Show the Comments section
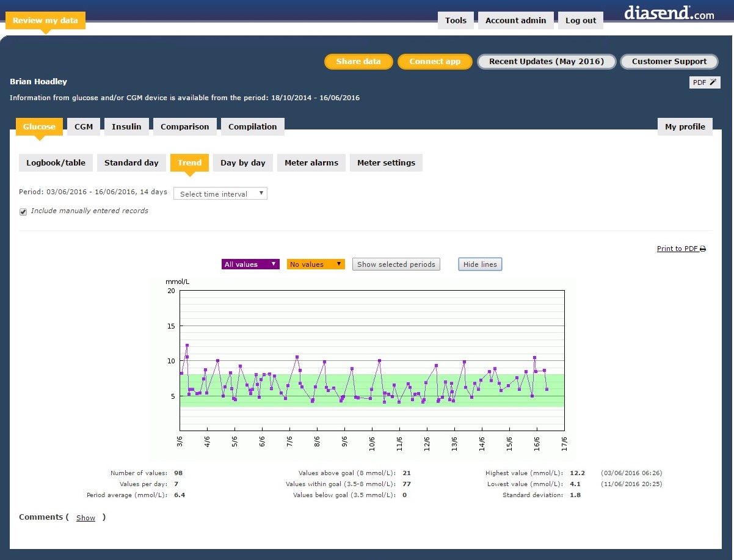The height and width of the screenshot is (560, 734). (85, 518)
